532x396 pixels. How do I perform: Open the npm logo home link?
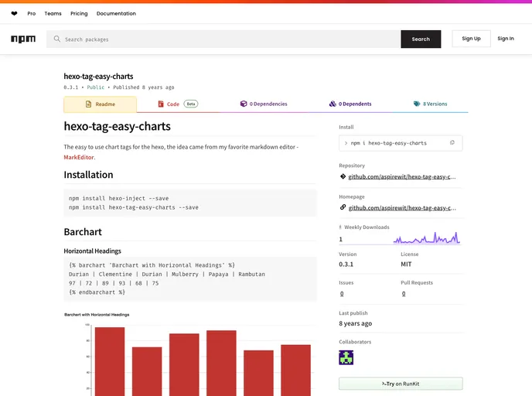click(x=23, y=39)
